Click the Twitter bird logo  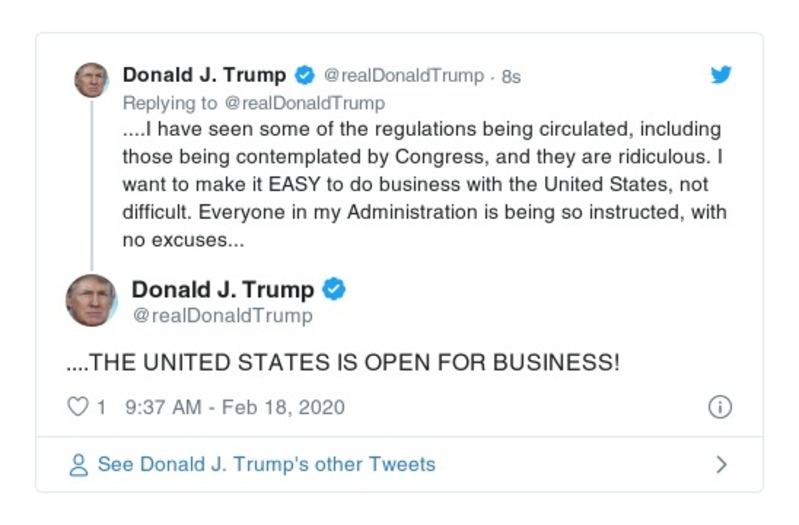pos(721,75)
